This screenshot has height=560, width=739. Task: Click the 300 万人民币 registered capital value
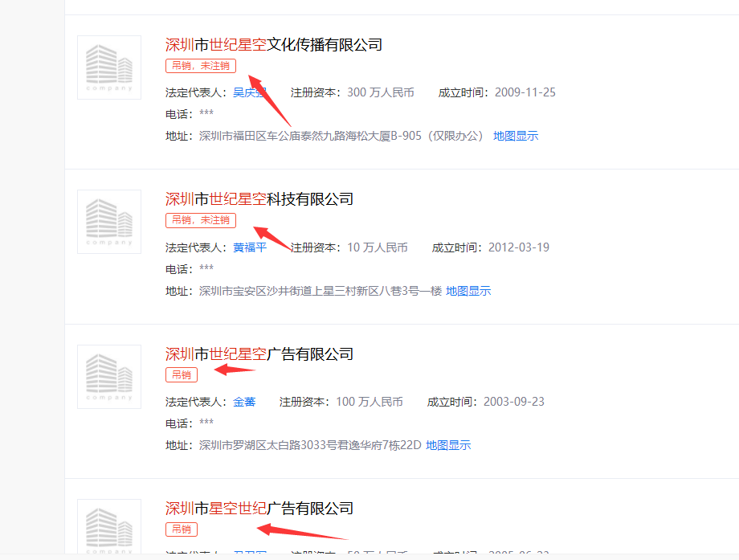[x=380, y=92]
